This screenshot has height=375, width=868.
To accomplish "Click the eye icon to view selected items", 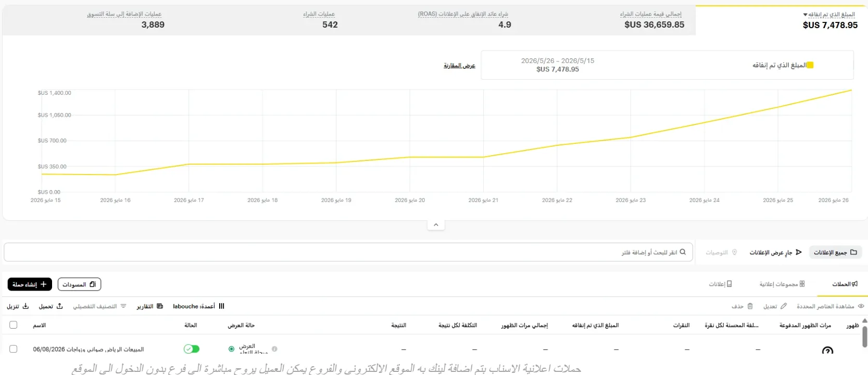I will click(861, 306).
